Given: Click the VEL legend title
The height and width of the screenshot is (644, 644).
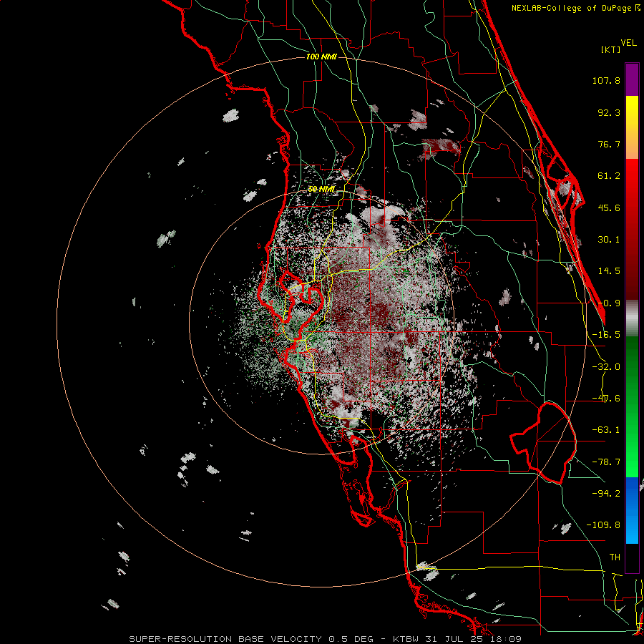Looking at the screenshot, I should (x=628, y=43).
